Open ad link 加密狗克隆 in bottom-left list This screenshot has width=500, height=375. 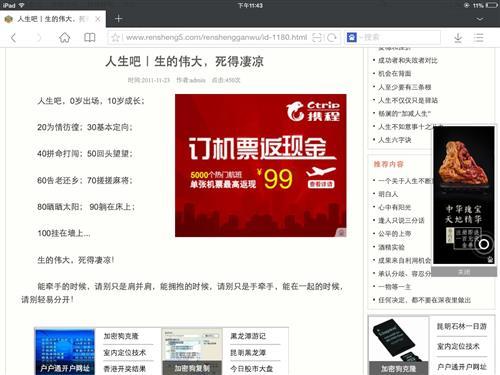point(121,336)
